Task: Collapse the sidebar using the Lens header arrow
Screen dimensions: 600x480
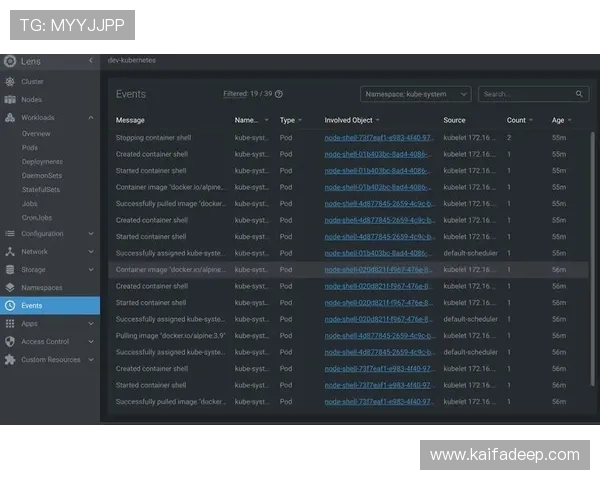Action: tap(91, 61)
